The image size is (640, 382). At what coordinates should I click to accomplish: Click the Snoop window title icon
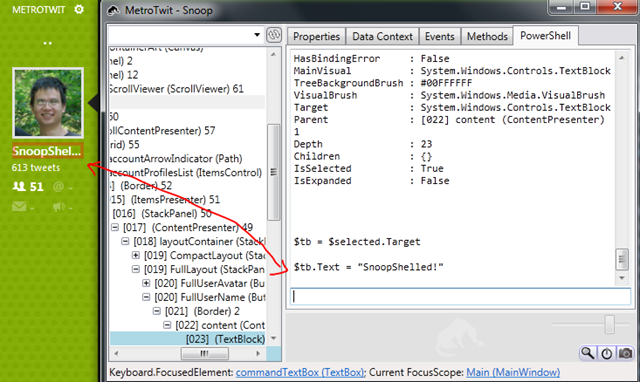click(x=113, y=11)
